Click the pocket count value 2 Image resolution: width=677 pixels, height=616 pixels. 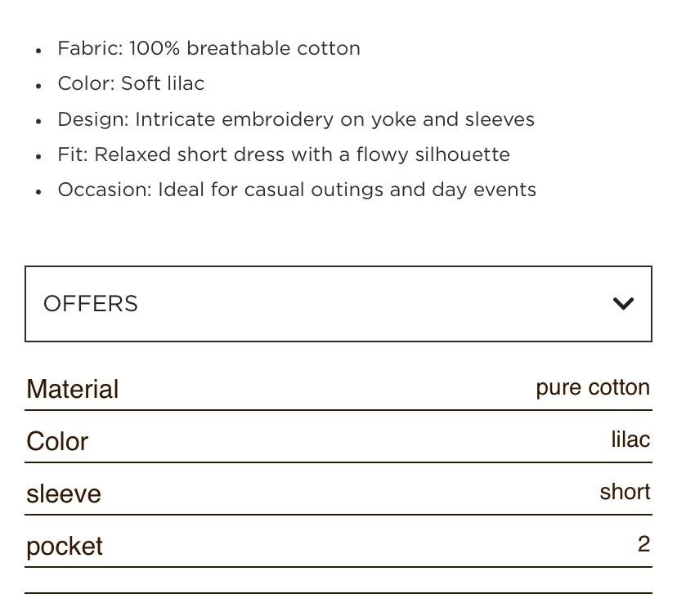point(643,544)
